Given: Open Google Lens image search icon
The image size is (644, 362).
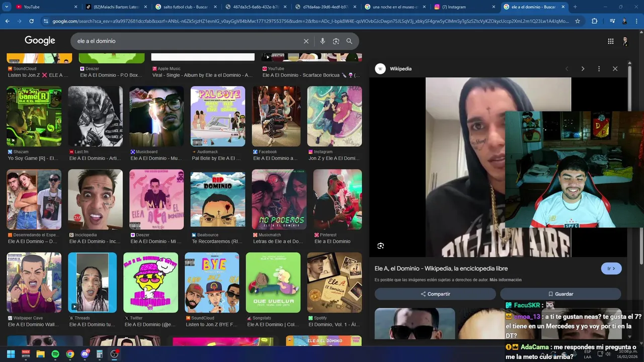Looking at the screenshot, I should point(336,41).
